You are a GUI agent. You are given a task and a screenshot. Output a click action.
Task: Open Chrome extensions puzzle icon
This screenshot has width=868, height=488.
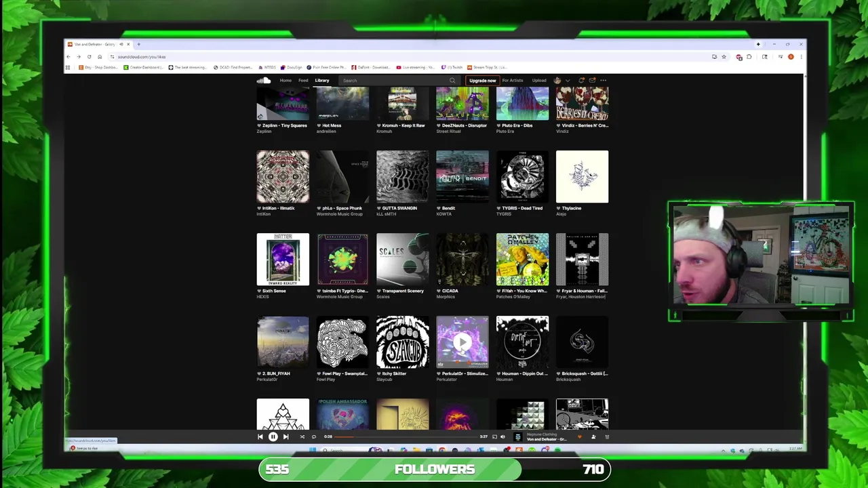coord(749,57)
